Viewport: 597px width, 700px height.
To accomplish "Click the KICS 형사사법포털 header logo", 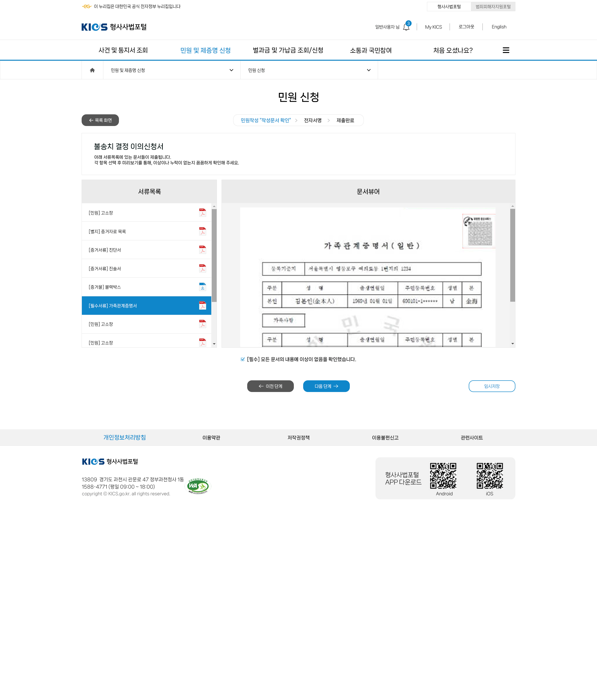I will (114, 27).
